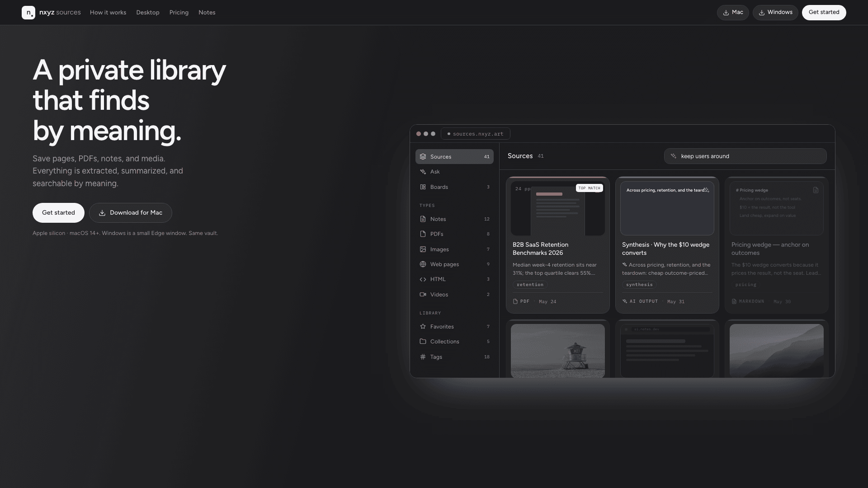Click the header Get started button
Image resolution: width=868 pixels, height=488 pixels.
coord(824,13)
